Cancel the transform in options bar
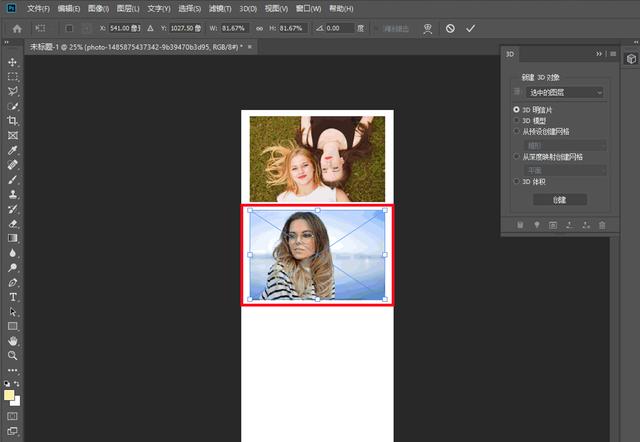The height and width of the screenshot is (442, 640). 450,28
